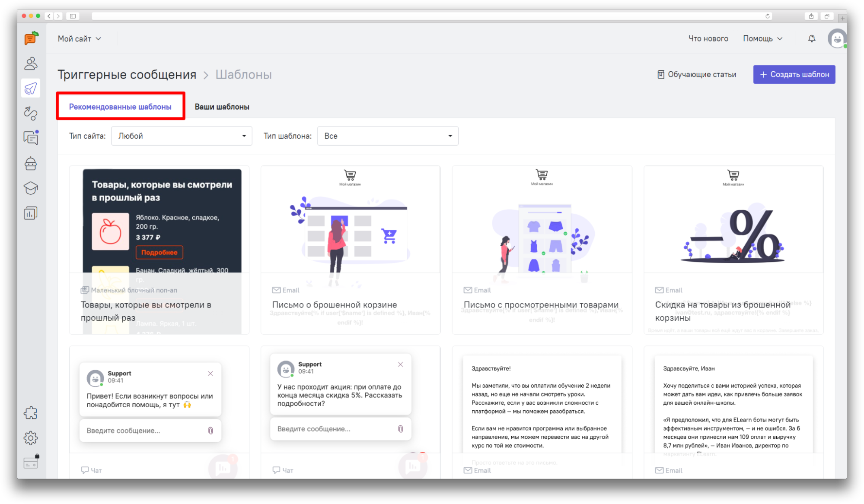Open the chat conversations sidebar icon
Viewport: 864px width, 504px height.
click(x=31, y=138)
